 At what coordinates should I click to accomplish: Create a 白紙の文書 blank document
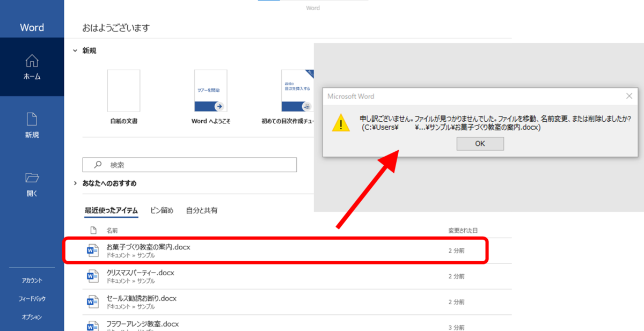click(x=123, y=97)
